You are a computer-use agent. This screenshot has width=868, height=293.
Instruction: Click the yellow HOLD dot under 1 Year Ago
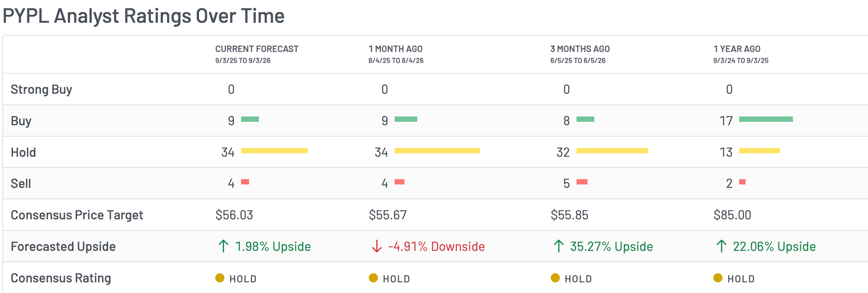click(718, 278)
